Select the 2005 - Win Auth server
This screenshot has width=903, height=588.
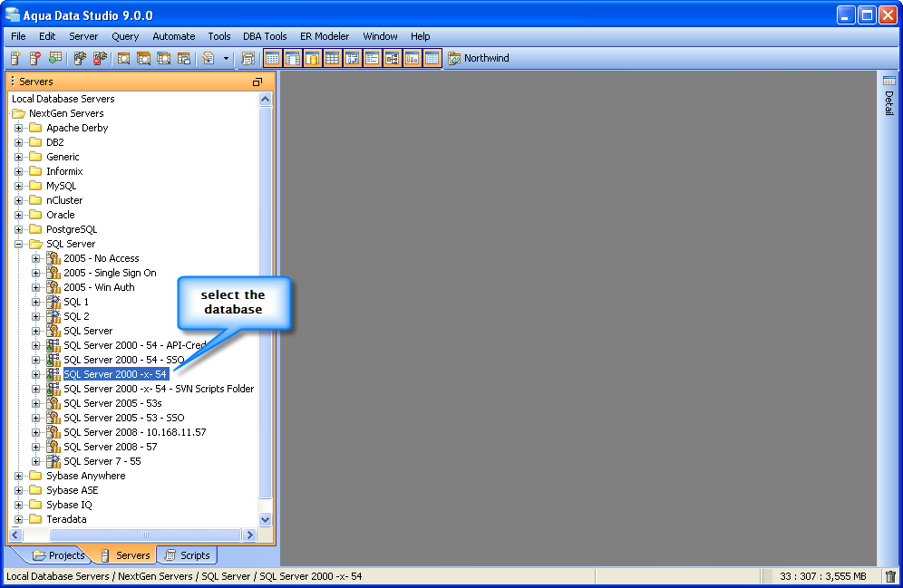99,287
